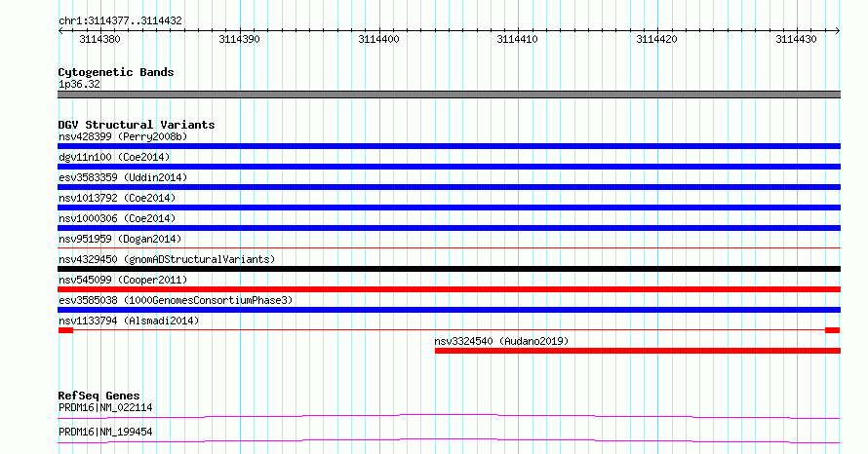Click the RefSeq Genes track title

point(99,396)
